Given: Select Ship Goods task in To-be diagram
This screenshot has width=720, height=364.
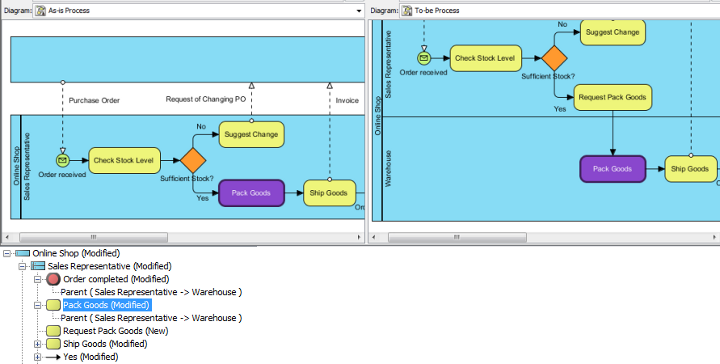Looking at the screenshot, I should (x=690, y=169).
